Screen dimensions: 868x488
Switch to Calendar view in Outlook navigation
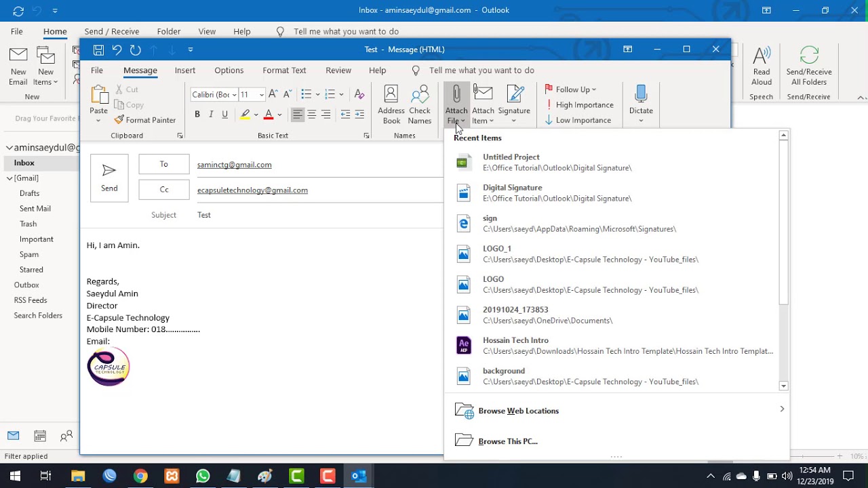pos(40,436)
